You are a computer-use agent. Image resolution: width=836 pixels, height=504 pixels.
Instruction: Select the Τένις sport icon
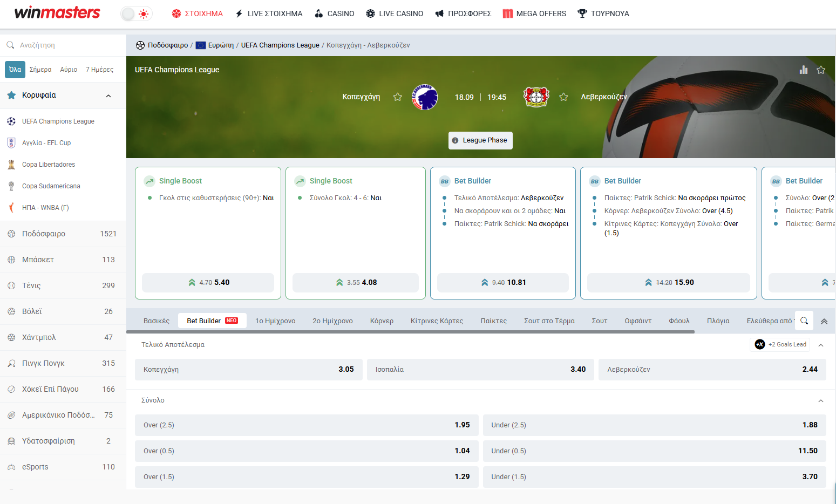(12, 285)
